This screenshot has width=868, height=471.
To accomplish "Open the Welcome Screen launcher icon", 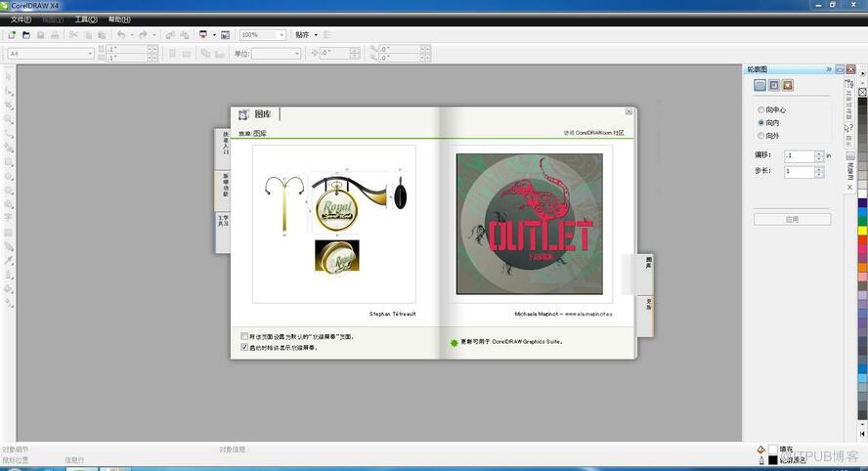I will [x=225, y=35].
